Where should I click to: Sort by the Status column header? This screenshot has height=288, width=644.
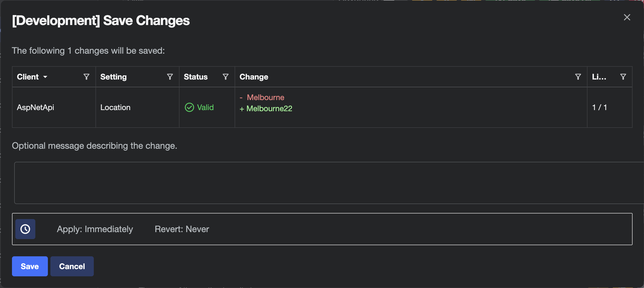pos(196,77)
